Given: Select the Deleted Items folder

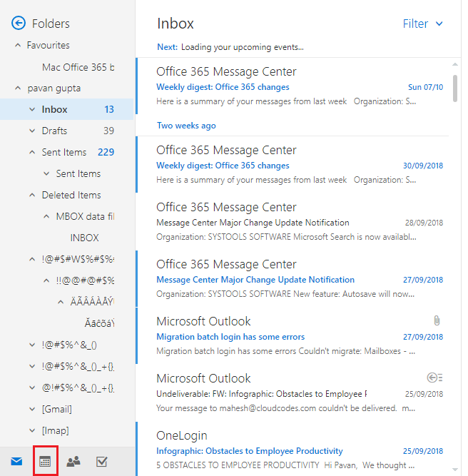Looking at the screenshot, I should [71, 195].
